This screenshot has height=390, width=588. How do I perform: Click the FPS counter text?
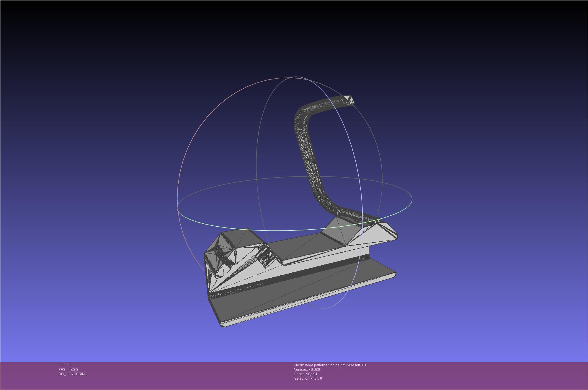(x=68, y=370)
